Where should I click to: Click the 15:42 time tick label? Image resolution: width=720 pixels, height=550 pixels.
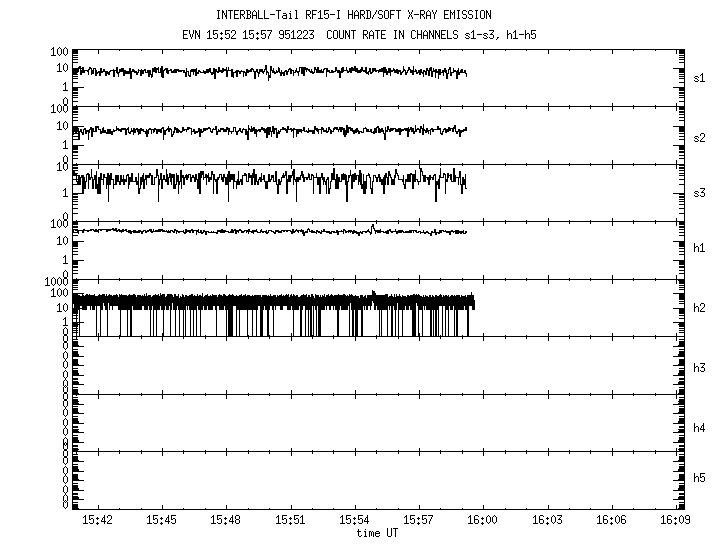(x=97, y=520)
